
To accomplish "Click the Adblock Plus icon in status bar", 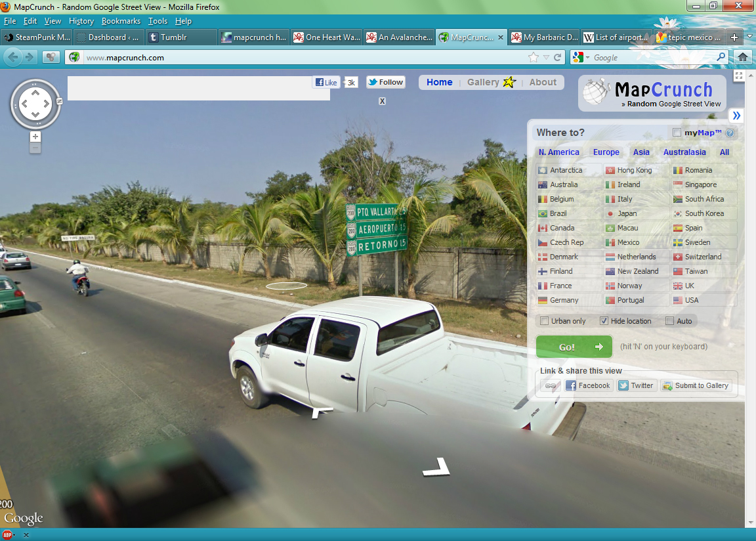I will 8,535.
